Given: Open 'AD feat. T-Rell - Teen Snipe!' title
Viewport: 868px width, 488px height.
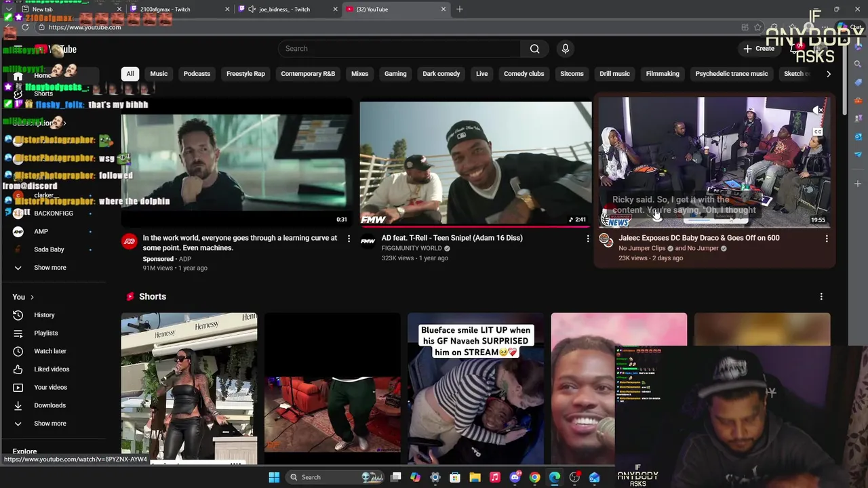Looking at the screenshot, I should pos(452,238).
